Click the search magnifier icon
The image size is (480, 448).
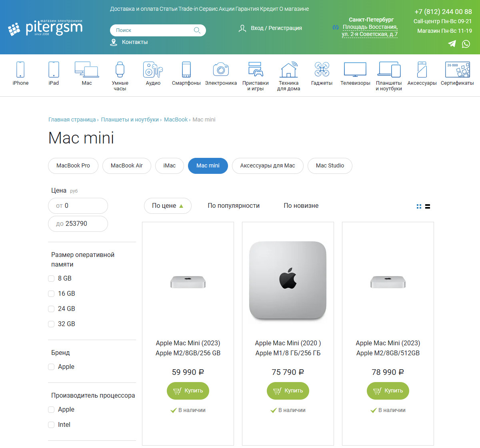point(197,30)
